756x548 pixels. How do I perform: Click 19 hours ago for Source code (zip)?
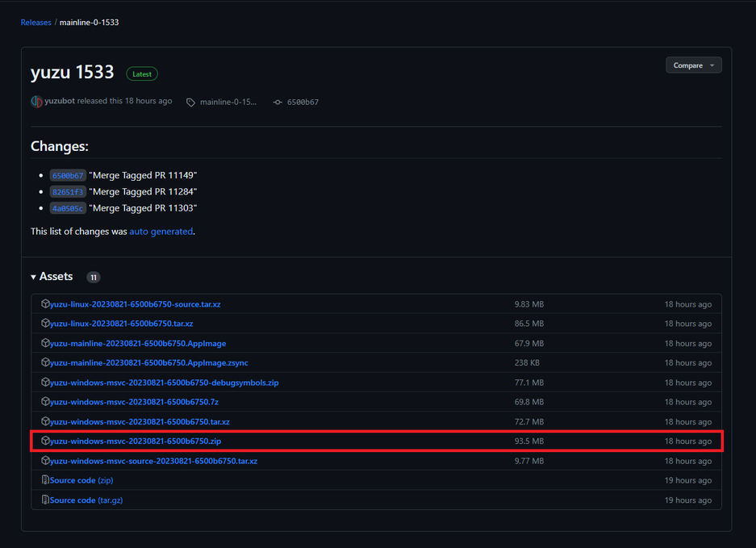coord(688,480)
